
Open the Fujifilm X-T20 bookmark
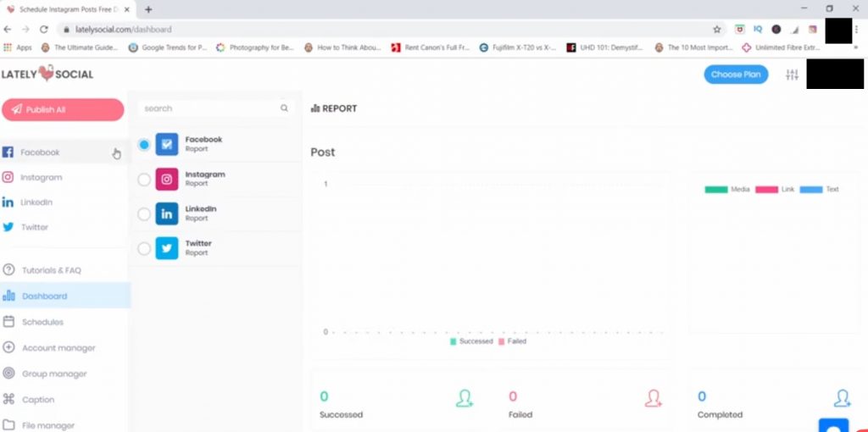point(518,47)
